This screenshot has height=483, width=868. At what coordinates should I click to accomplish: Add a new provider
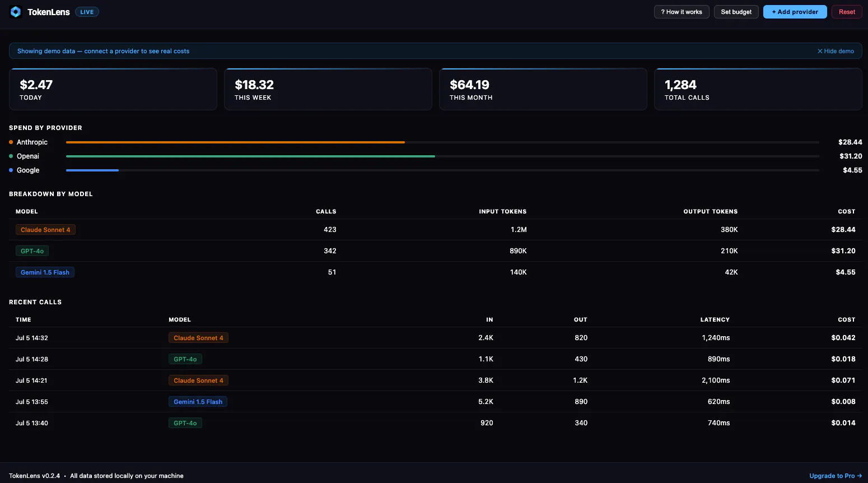[795, 12]
